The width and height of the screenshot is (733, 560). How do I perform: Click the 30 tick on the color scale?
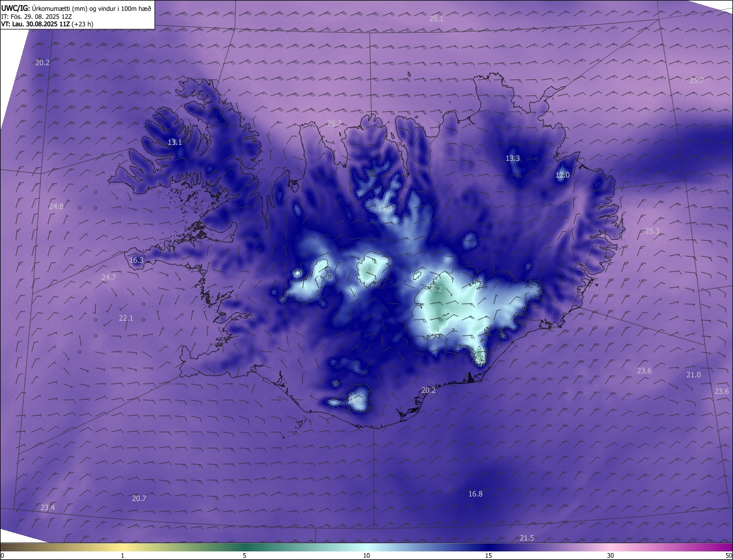pos(610,556)
